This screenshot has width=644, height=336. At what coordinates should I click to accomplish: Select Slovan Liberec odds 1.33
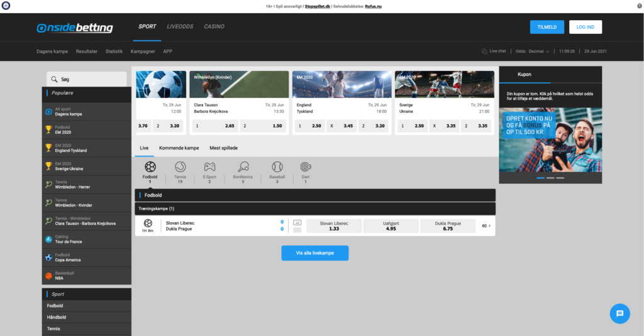334,225
